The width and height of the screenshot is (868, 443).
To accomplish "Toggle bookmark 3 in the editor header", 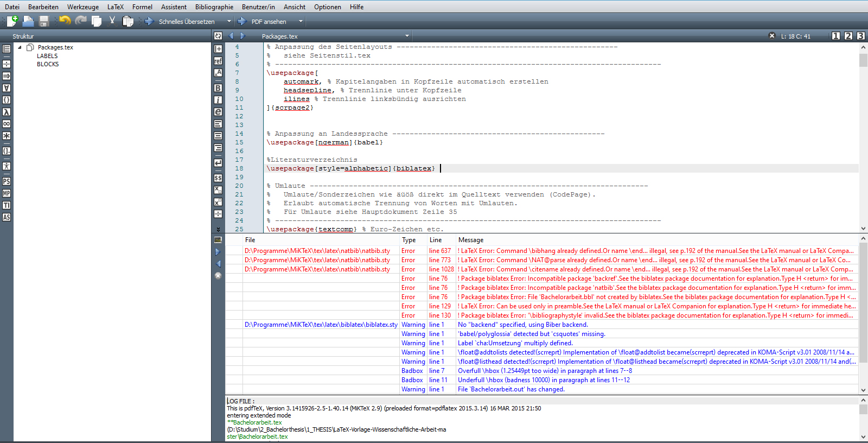I will pos(861,36).
